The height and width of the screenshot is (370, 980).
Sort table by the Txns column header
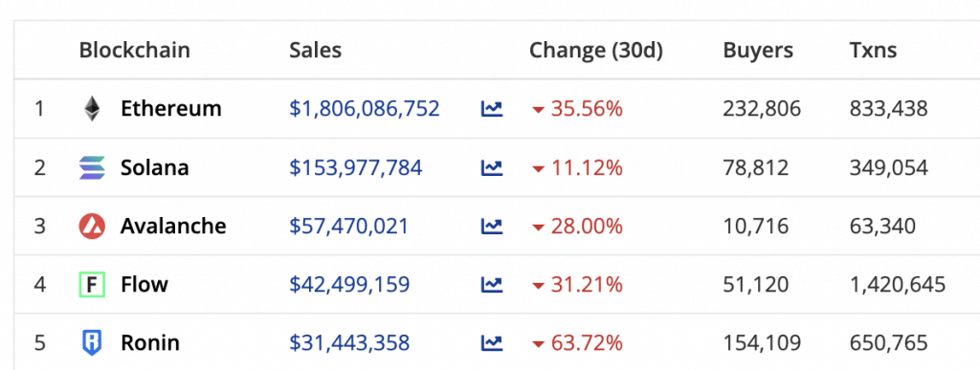click(x=873, y=50)
